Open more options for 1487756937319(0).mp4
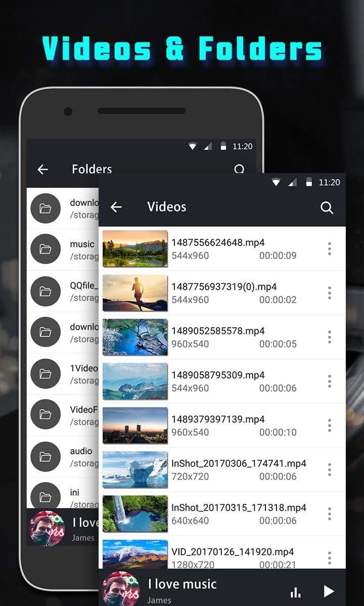The image size is (364, 606). [329, 292]
